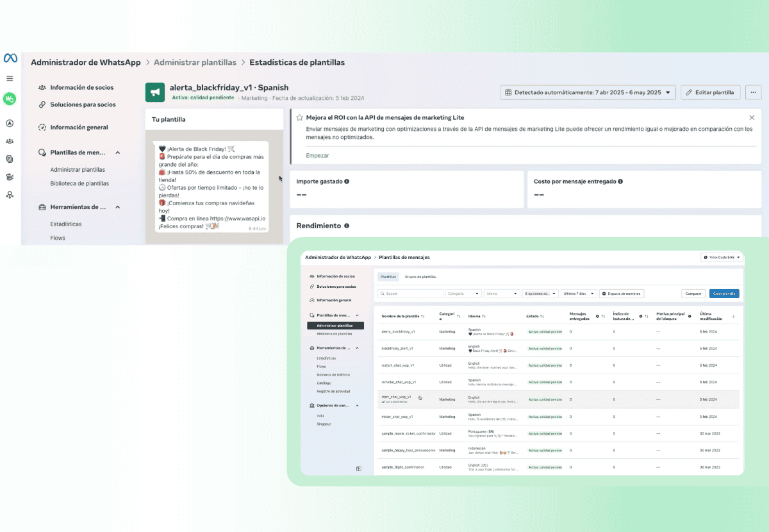
Task: Dismiss the Mejora el ROI banner
Action: click(x=752, y=118)
